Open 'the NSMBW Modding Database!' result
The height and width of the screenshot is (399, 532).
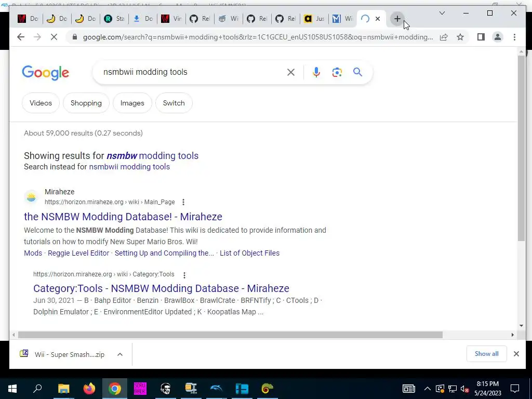(123, 217)
